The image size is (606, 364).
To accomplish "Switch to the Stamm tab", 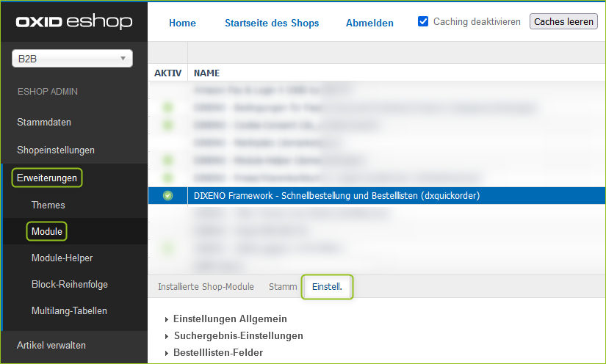I will tap(283, 287).
